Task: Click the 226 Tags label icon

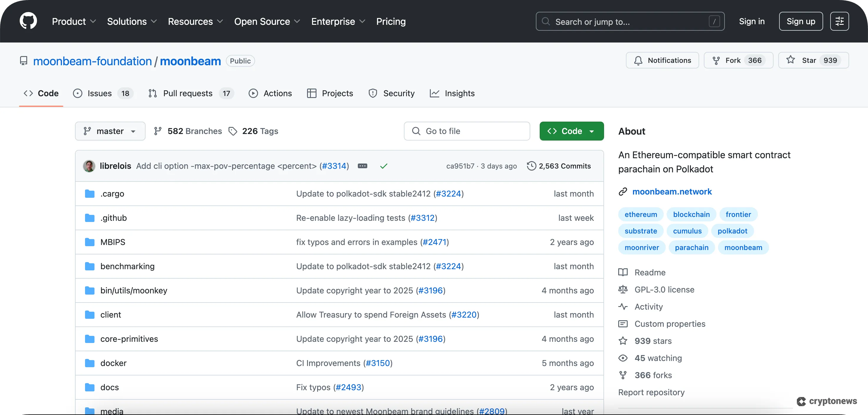Action: (233, 131)
